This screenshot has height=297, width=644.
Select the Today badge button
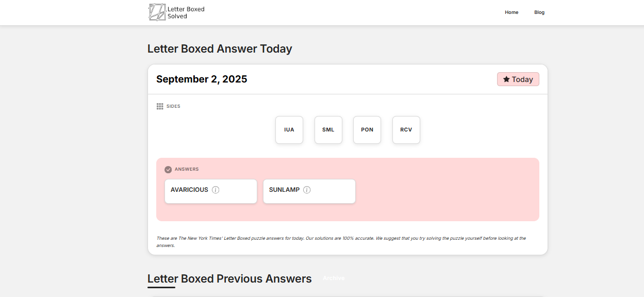518,79
